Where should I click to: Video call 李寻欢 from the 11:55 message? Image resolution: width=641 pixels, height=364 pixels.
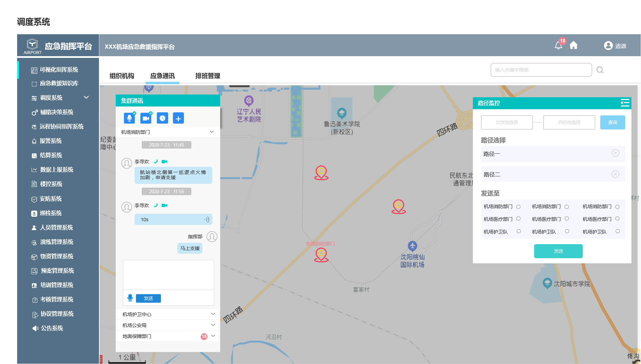pyautogui.click(x=165, y=205)
